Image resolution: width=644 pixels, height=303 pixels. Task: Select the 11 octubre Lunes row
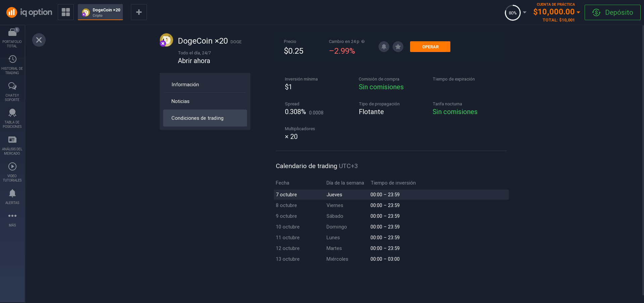coord(391,238)
